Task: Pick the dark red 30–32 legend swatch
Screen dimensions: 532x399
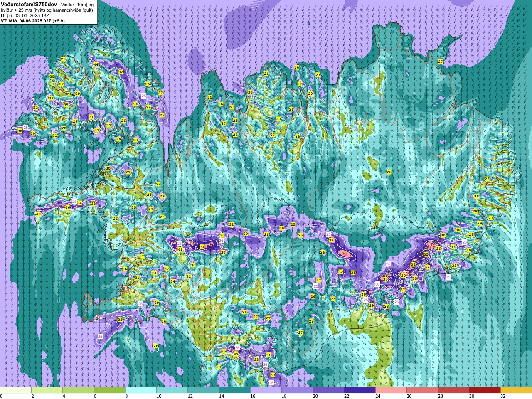Action: click(485, 390)
